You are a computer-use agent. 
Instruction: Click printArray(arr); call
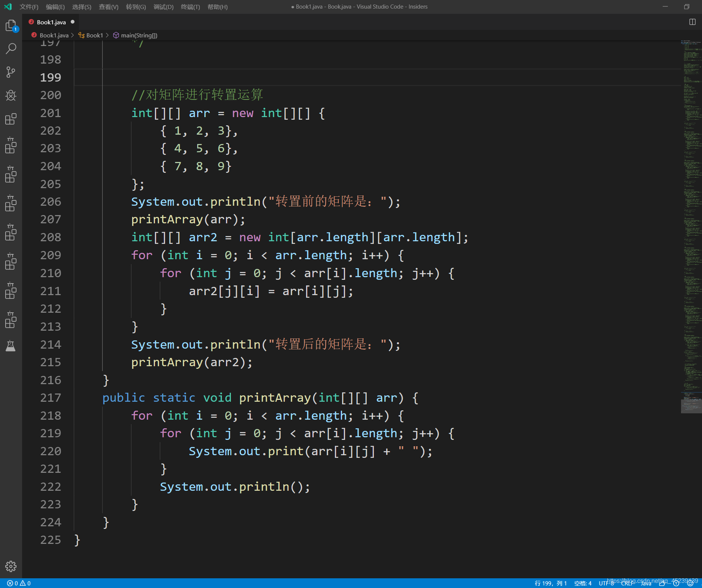(x=188, y=220)
